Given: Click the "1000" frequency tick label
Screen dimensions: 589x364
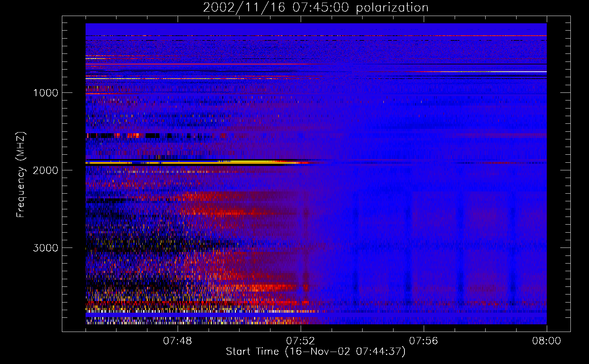Looking at the screenshot, I should (x=46, y=93).
